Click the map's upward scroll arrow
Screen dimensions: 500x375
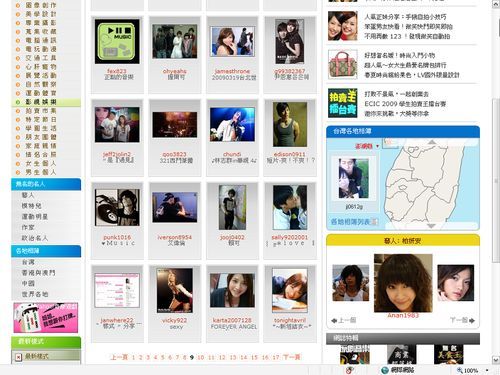[x=432, y=142]
